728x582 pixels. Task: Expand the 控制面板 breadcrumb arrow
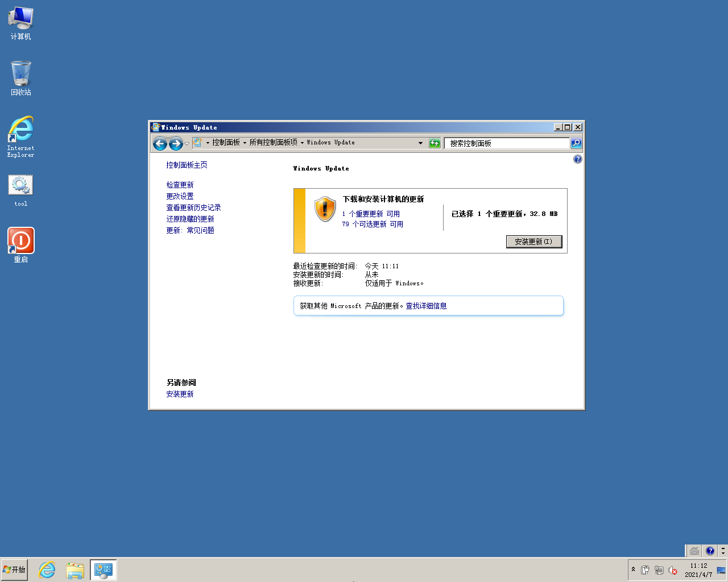tap(245, 143)
